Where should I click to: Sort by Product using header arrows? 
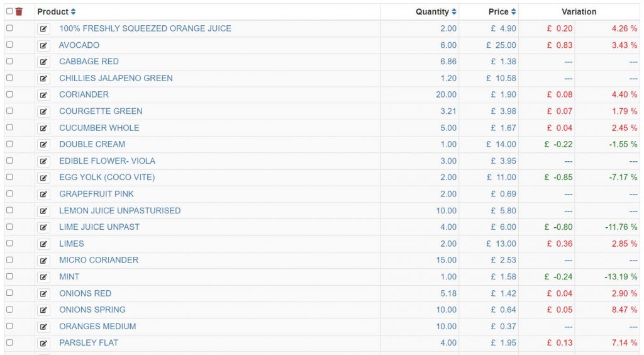click(73, 11)
